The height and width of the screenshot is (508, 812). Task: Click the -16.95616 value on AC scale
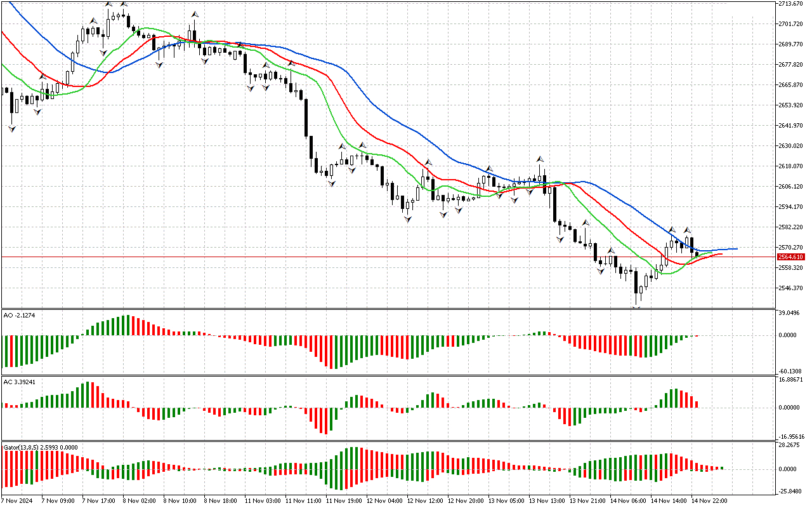point(790,437)
